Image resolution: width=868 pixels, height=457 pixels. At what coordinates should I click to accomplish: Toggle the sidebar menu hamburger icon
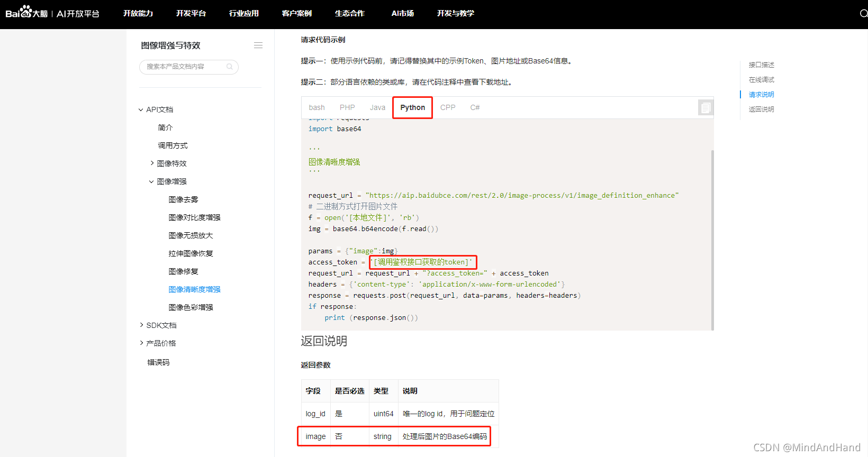[x=258, y=45]
